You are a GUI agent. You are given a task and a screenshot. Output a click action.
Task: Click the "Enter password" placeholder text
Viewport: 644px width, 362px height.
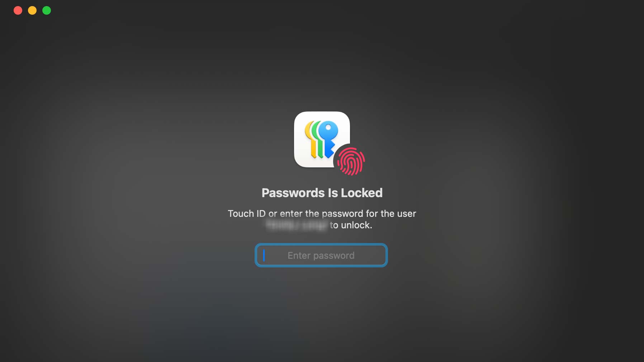point(321,256)
